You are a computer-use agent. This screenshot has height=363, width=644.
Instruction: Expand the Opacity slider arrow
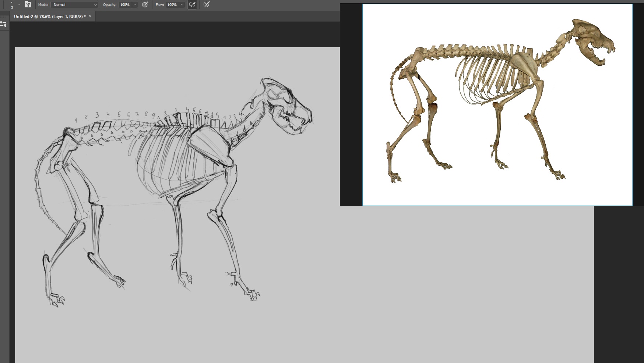pos(135,5)
